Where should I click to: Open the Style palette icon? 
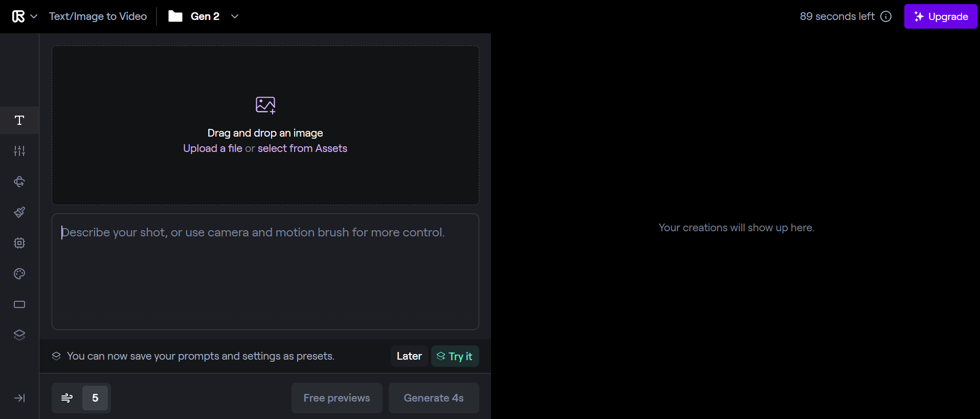click(19, 274)
